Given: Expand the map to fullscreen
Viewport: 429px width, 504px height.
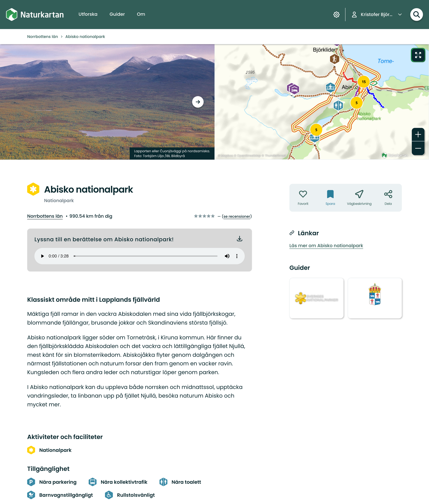Looking at the screenshot, I should click(418, 55).
